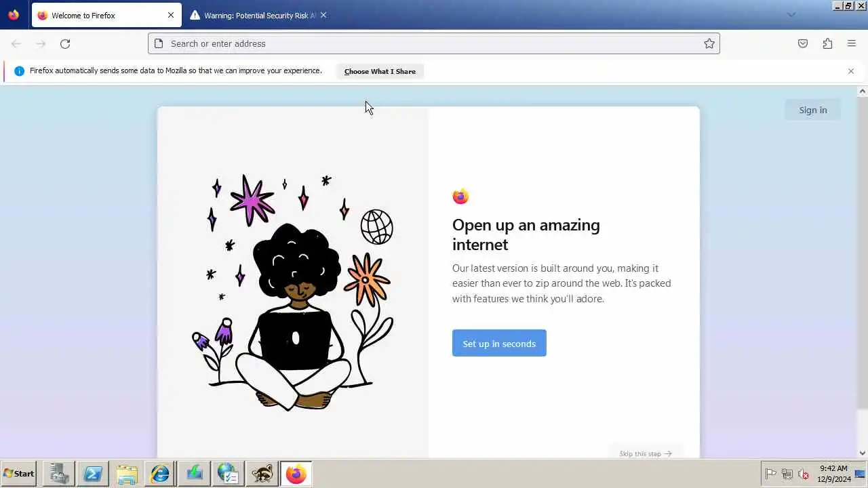Click the Show desktop icon by the clock

click(x=861, y=474)
